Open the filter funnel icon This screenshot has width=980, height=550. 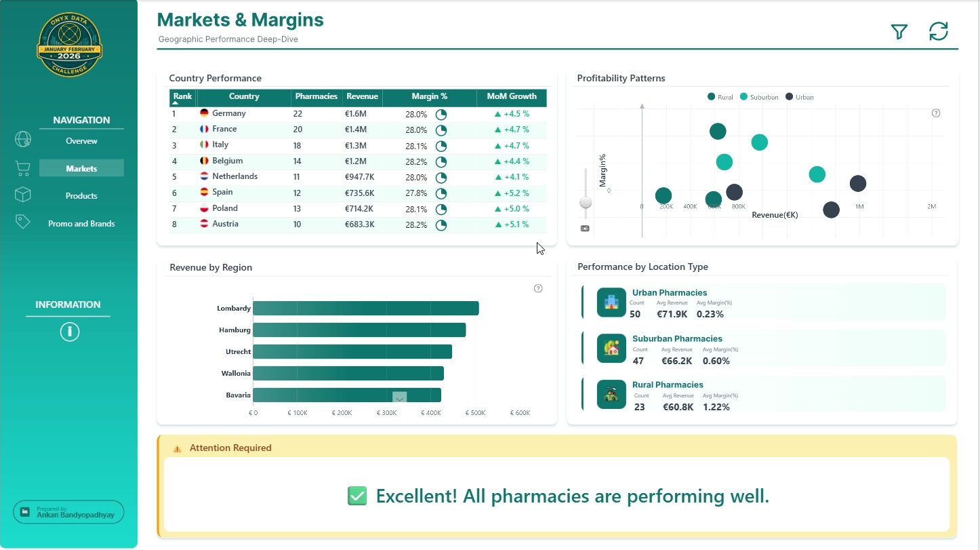tap(899, 32)
